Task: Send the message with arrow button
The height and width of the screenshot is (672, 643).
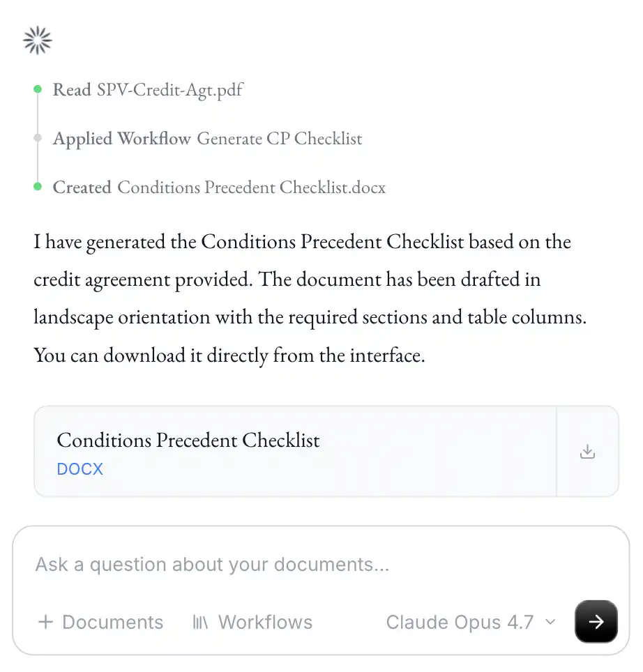Action: click(x=596, y=621)
